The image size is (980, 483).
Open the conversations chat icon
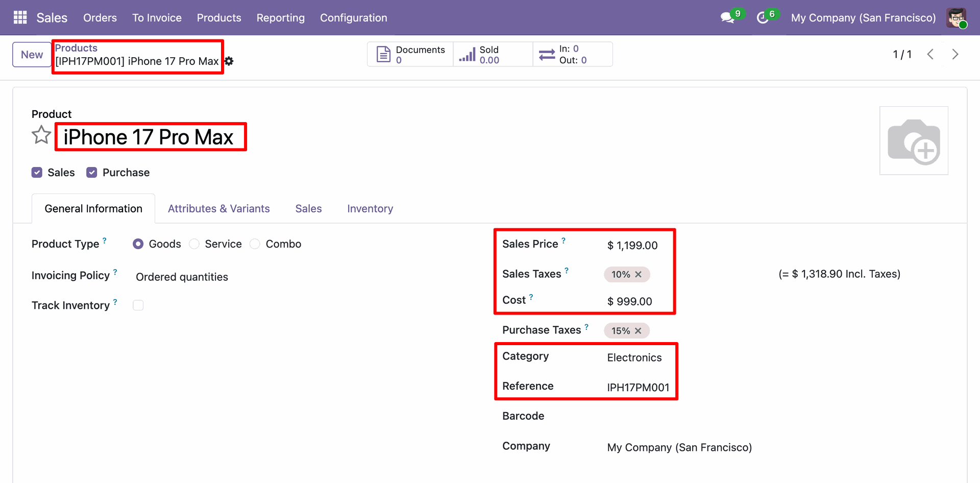(727, 18)
